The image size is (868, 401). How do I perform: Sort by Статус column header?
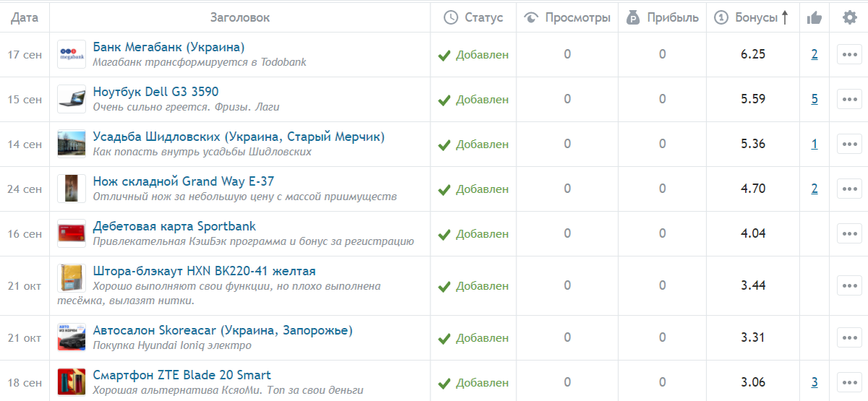click(473, 17)
